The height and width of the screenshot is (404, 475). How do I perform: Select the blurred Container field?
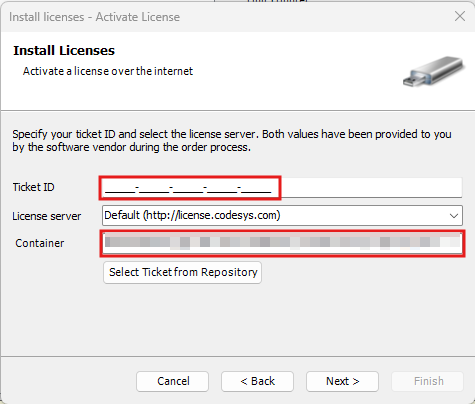282,243
